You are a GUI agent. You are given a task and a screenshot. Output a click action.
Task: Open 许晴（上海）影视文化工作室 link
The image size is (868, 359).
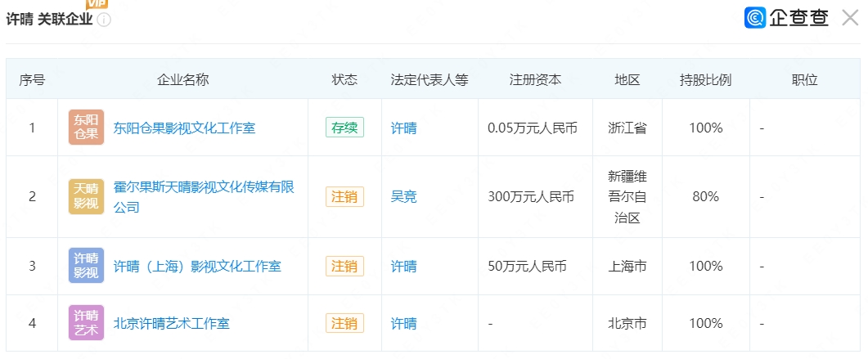coord(197,267)
